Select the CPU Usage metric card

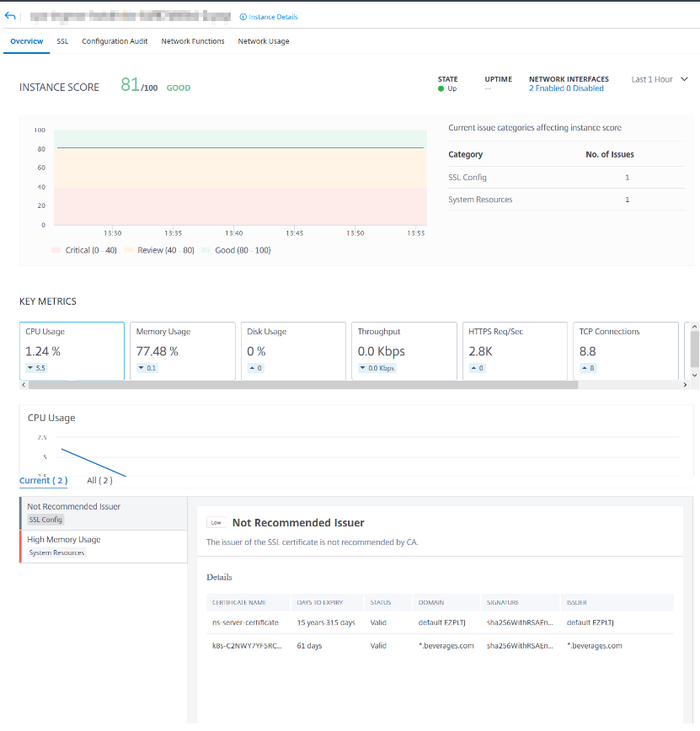pyautogui.click(x=72, y=350)
